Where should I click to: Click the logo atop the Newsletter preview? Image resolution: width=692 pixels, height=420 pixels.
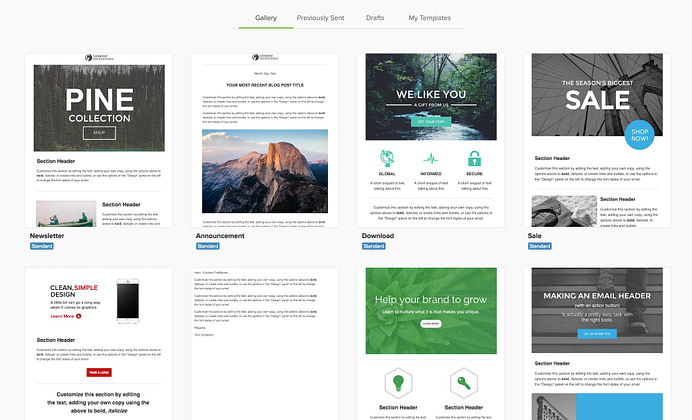pos(99,57)
